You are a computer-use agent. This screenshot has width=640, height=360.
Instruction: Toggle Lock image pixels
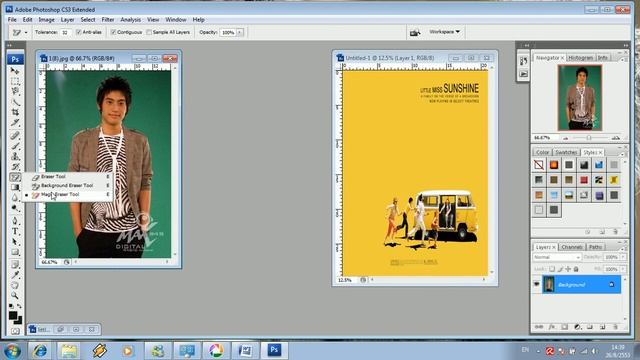(560, 269)
